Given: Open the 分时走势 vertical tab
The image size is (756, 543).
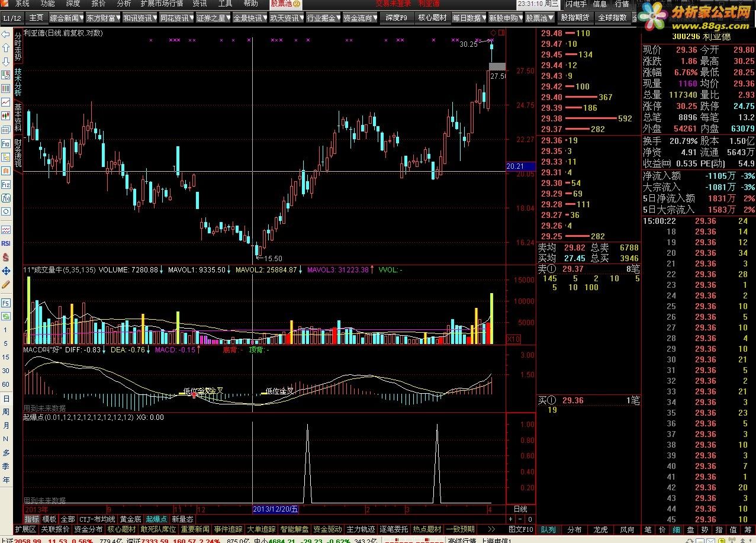Looking at the screenshot, I should pos(18,46).
